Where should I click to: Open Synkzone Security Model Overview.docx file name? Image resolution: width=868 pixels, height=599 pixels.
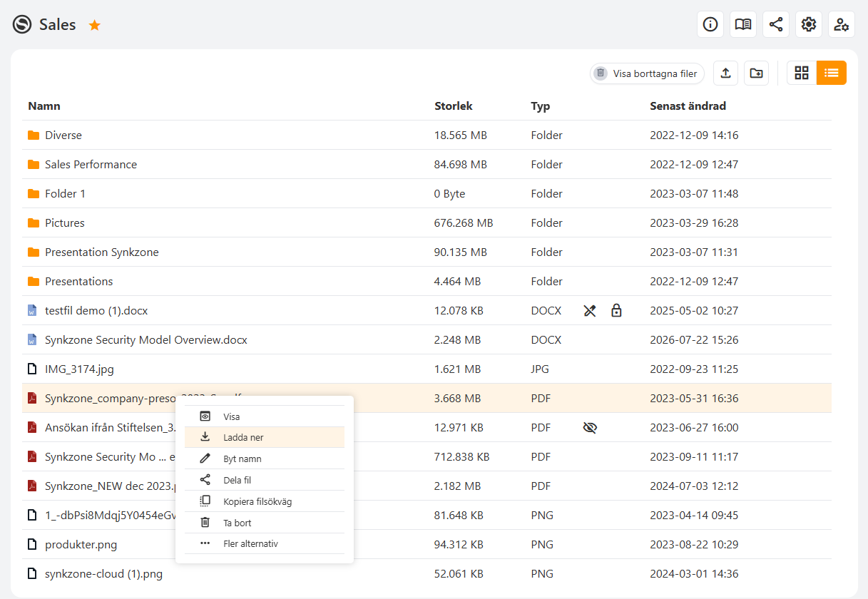click(x=146, y=340)
